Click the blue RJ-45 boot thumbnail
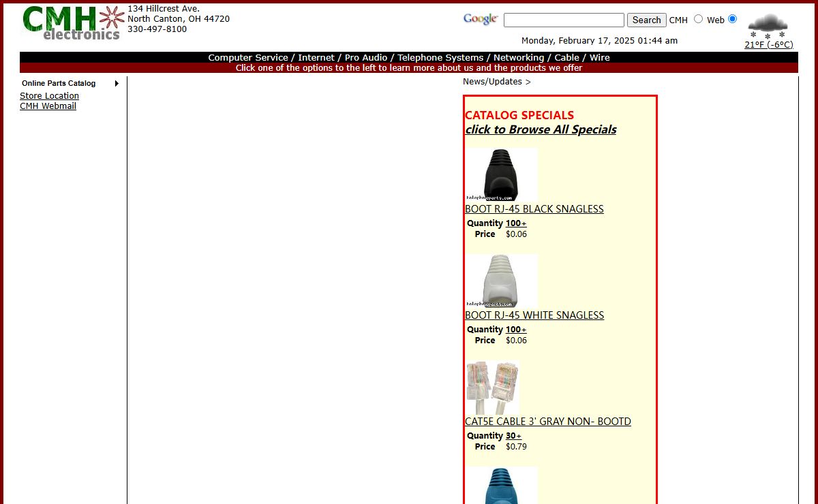The image size is (818, 504). point(501,485)
